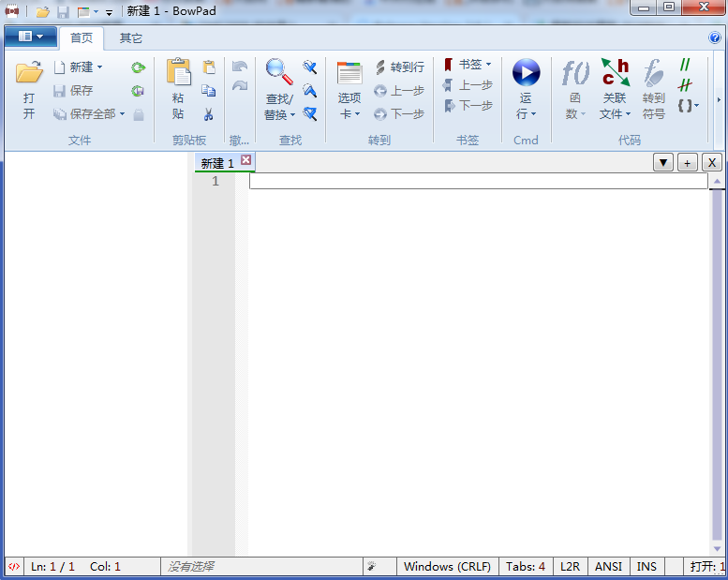This screenshot has height=580, width=728.
Task: Open the 选项卡 tabs icon
Action: point(349,73)
